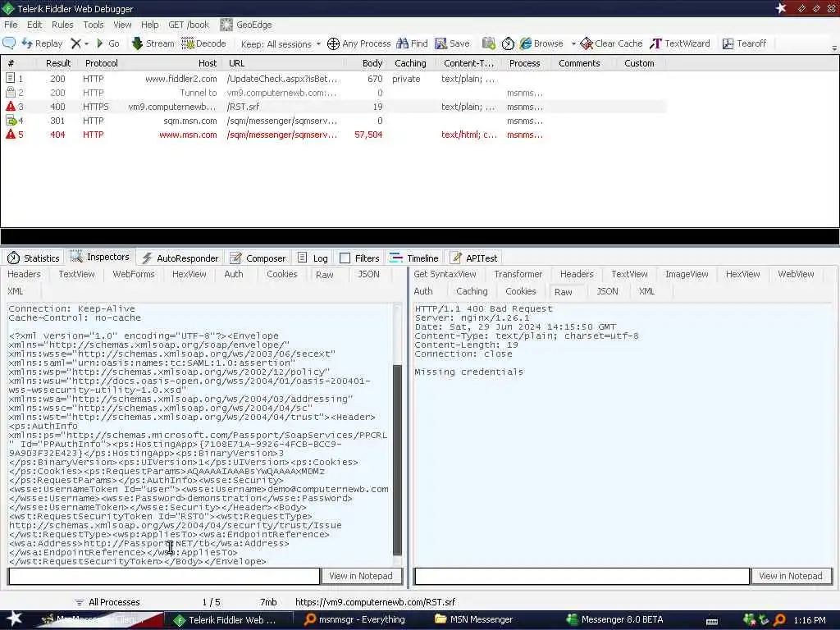
Task: Open msnmsgr - Everything in taskbar
Action: click(x=354, y=620)
